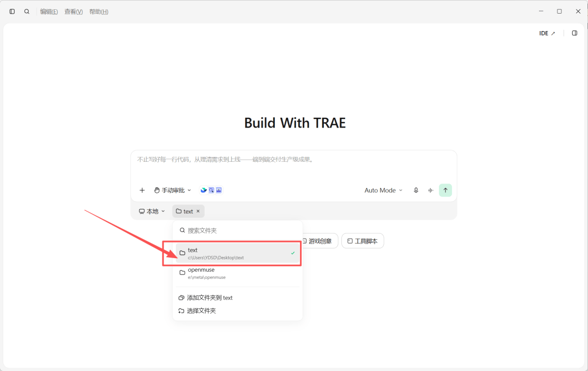The image size is (588, 371).
Task: Open the 帮助(H) menu
Action: [99, 11]
